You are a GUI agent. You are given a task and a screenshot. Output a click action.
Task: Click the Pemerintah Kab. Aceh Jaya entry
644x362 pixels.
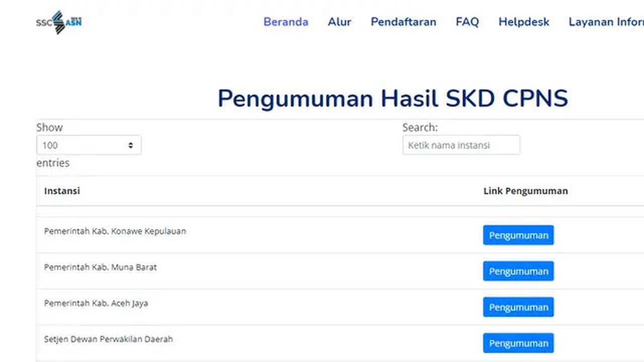(x=96, y=303)
